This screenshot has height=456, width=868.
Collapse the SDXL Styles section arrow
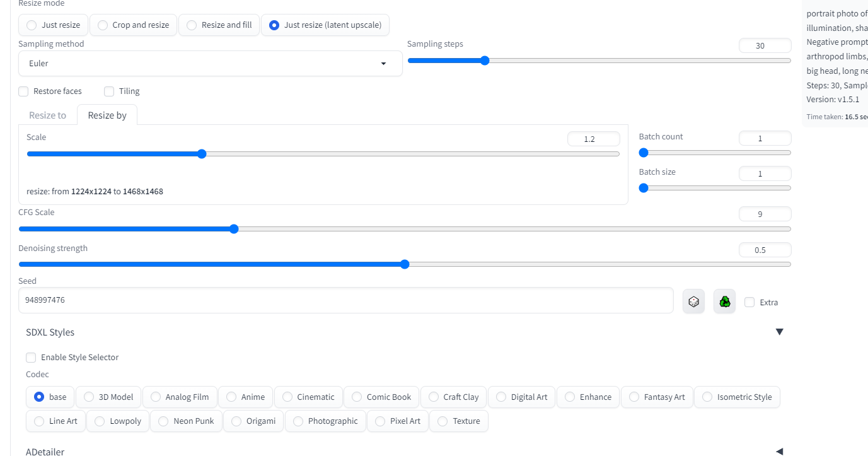(779, 332)
